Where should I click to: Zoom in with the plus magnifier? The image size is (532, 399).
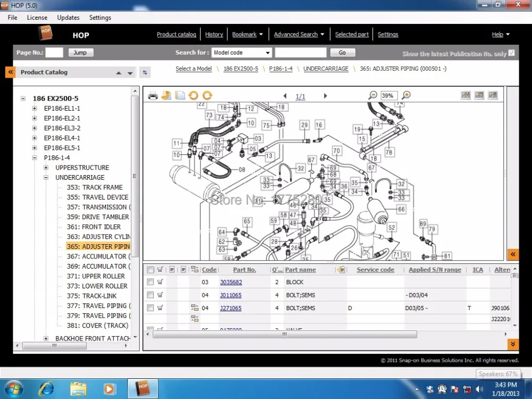tap(406, 95)
